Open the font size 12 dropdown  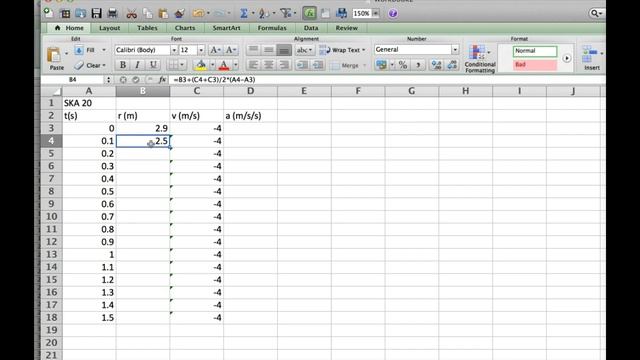pyautogui.click(x=201, y=50)
